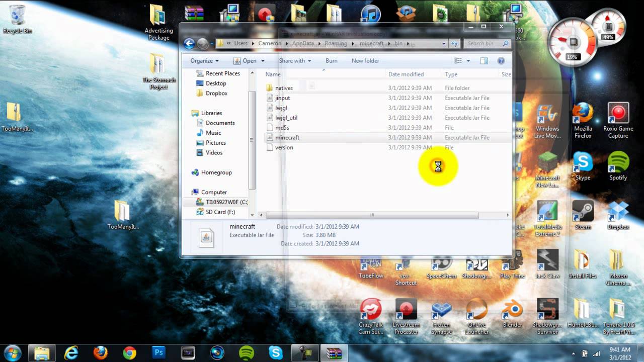
Task: Open Documents library in navigation pane
Action: pos(220,123)
